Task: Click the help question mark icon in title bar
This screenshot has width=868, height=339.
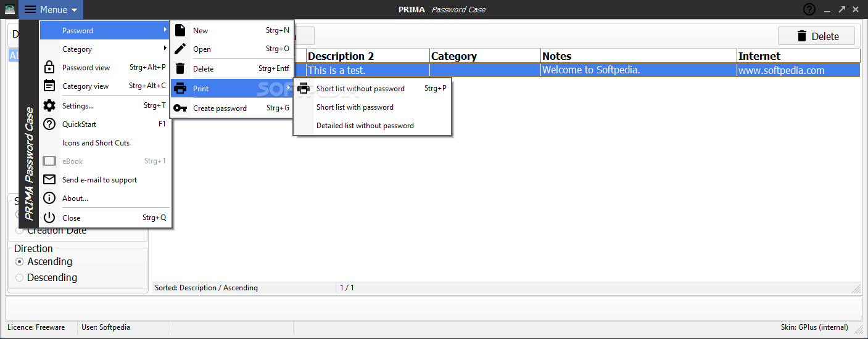Action: click(809, 9)
